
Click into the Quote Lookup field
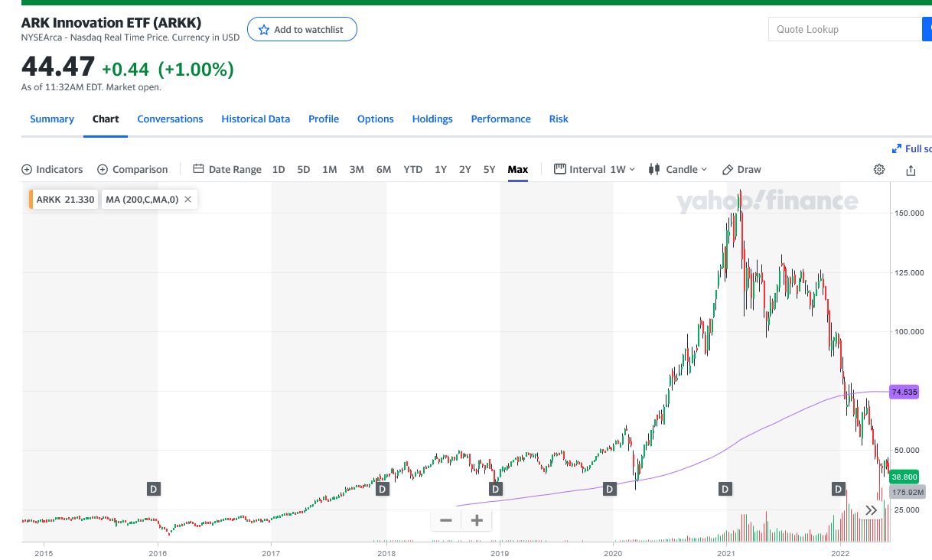[x=845, y=29]
